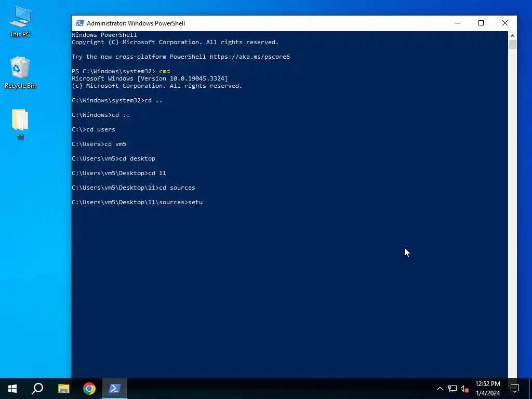Click the 'cd 11' command line
The height and width of the screenshot is (399, 532).
point(119,173)
